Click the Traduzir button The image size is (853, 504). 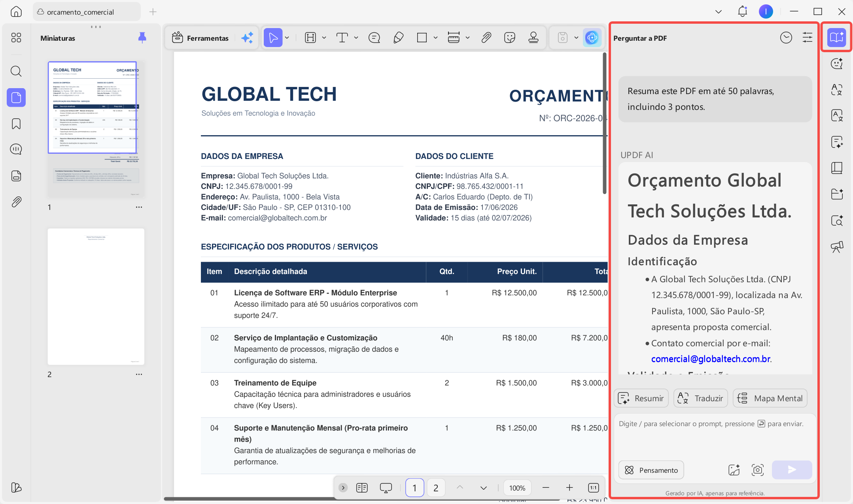tap(701, 398)
